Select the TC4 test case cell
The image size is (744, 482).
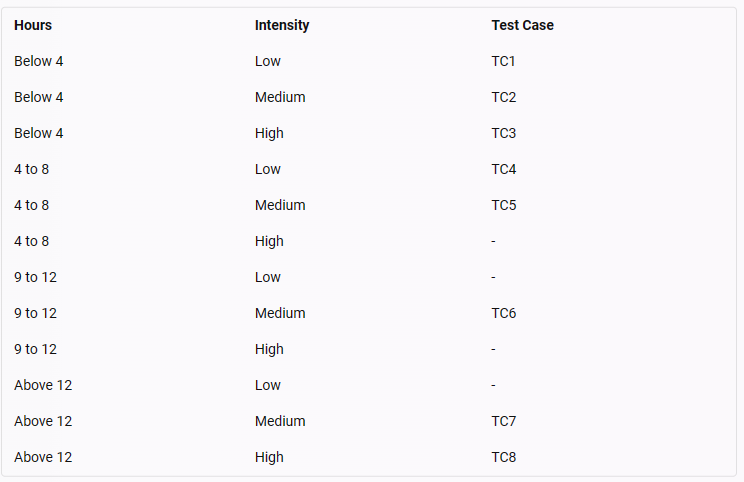coord(503,169)
